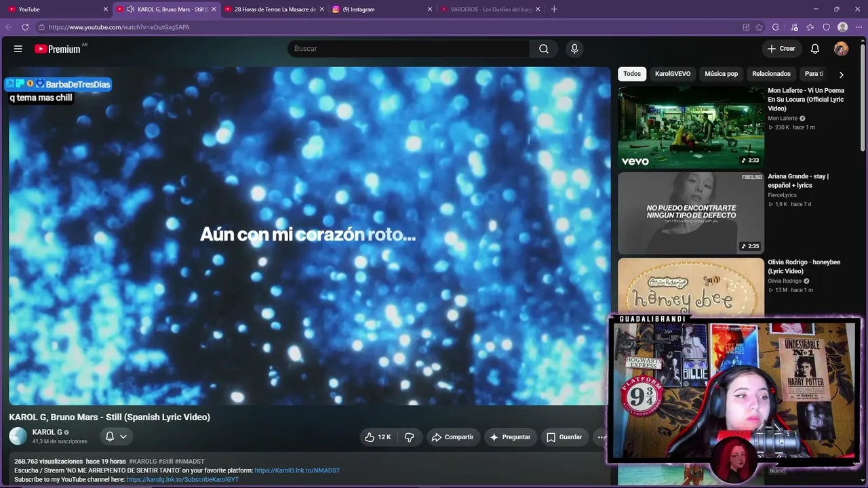Dislike the KAROL G video

click(409, 437)
